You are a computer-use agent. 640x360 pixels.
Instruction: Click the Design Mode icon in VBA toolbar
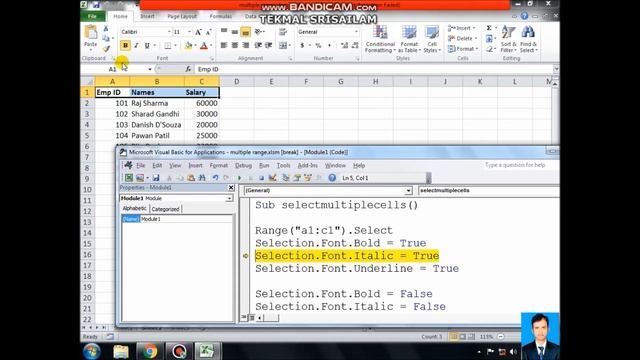(272, 178)
